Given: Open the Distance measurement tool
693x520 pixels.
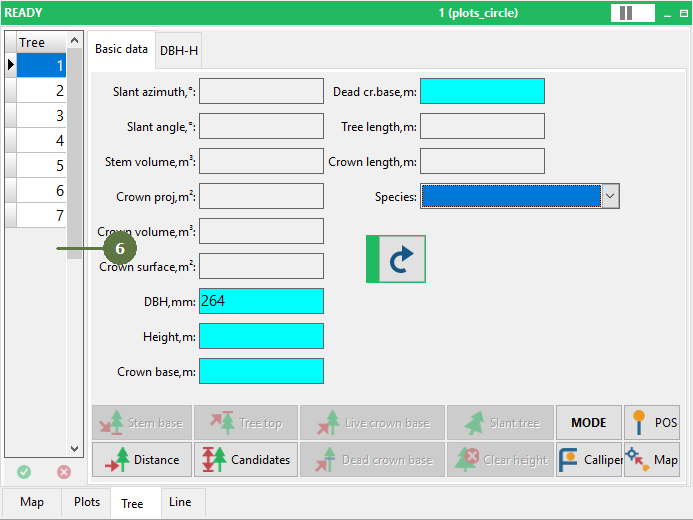Looking at the screenshot, I should click(x=142, y=459).
